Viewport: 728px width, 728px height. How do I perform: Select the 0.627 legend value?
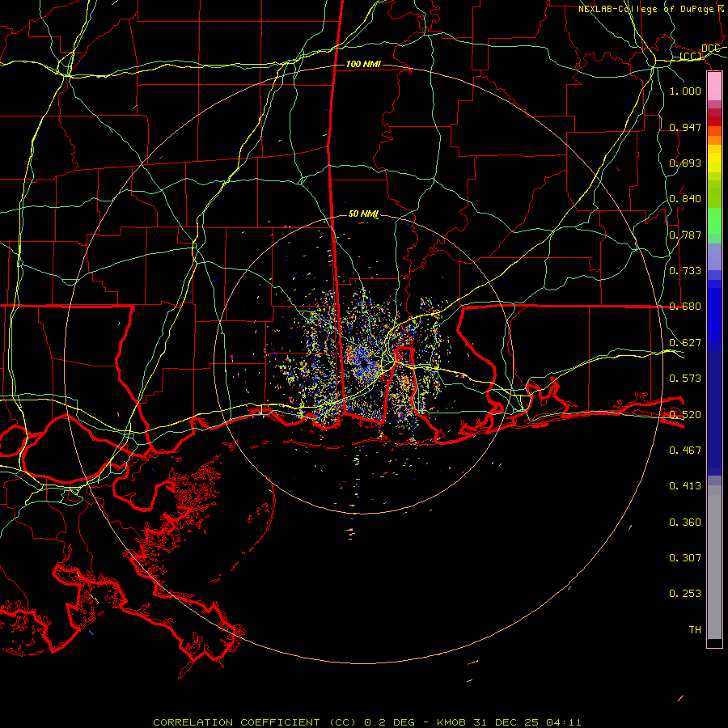[x=685, y=343]
